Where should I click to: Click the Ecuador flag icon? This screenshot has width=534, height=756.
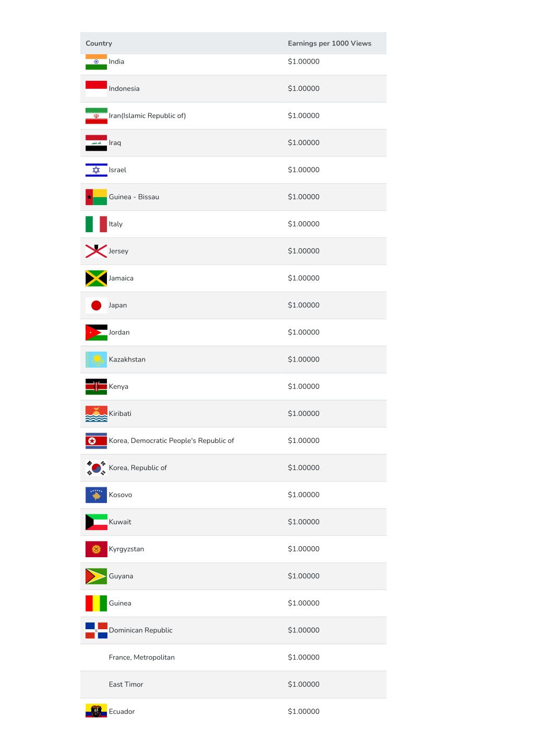click(x=96, y=711)
